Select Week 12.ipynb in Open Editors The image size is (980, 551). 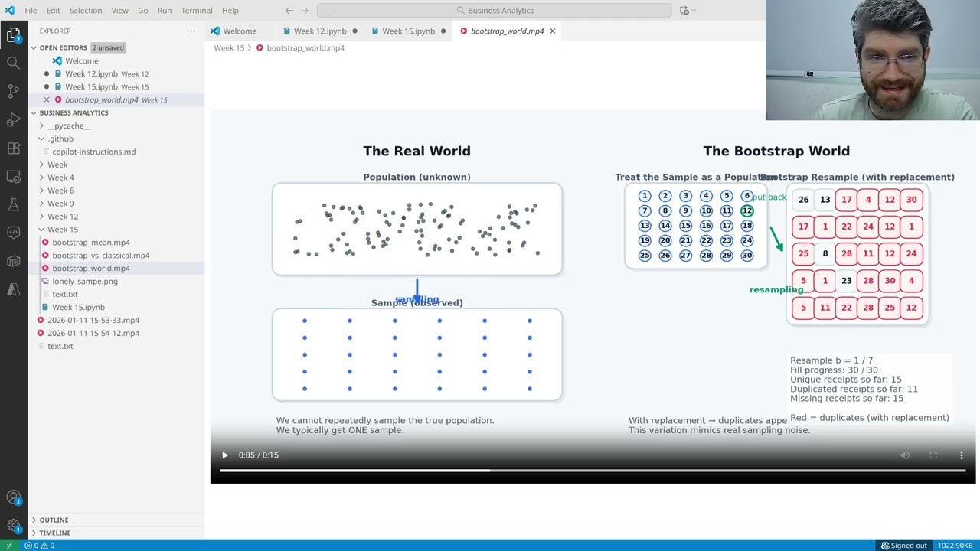(91, 73)
